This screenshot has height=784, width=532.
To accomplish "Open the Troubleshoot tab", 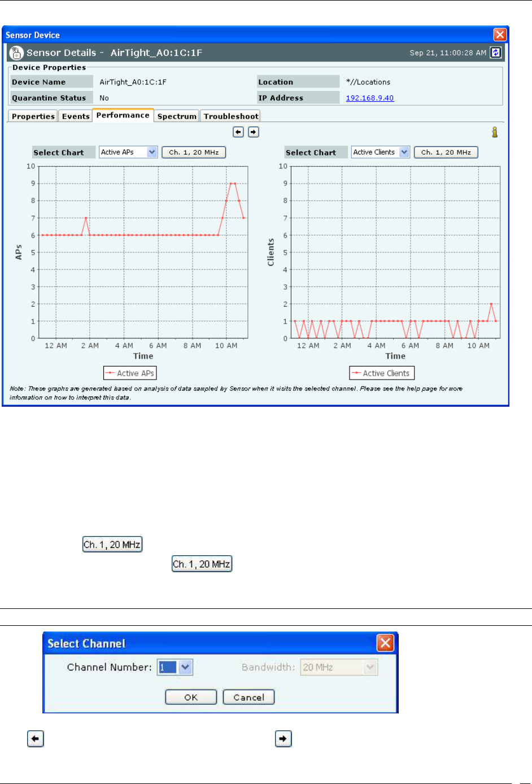I will [x=231, y=116].
